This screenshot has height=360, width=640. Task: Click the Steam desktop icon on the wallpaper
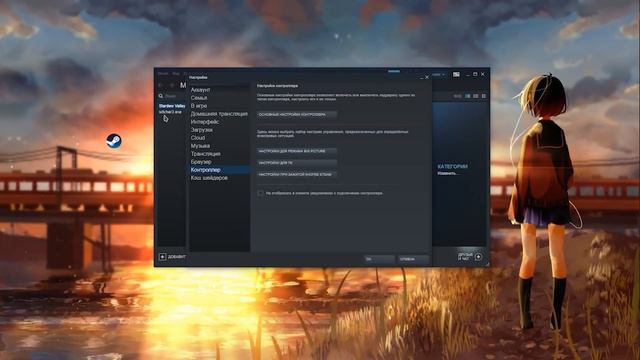[x=113, y=141]
